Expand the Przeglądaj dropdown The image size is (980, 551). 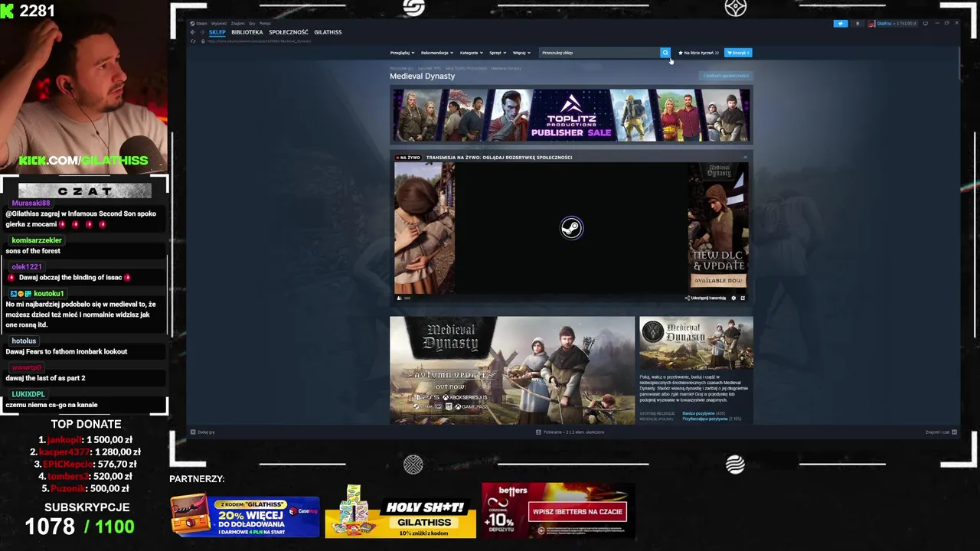point(402,53)
